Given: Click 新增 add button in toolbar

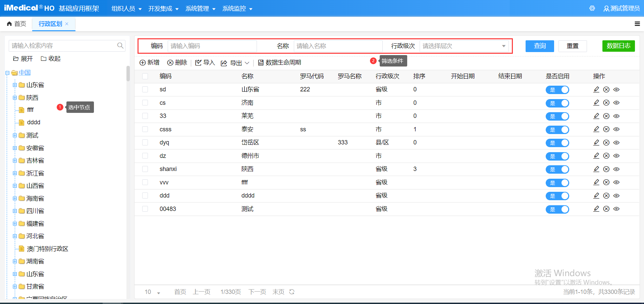Looking at the screenshot, I should 149,62.
